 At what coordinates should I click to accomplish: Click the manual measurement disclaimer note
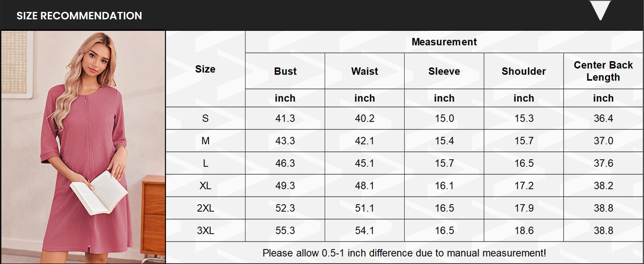[404, 253]
